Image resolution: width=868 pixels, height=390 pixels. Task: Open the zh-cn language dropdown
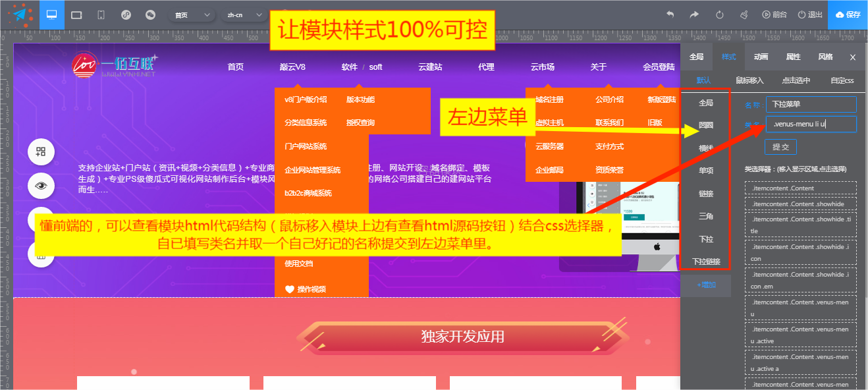[244, 14]
